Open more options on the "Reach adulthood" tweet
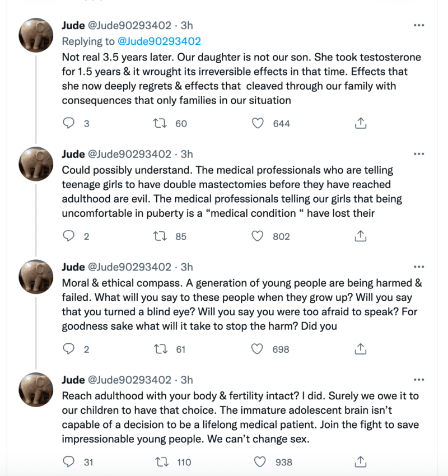 click(418, 380)
